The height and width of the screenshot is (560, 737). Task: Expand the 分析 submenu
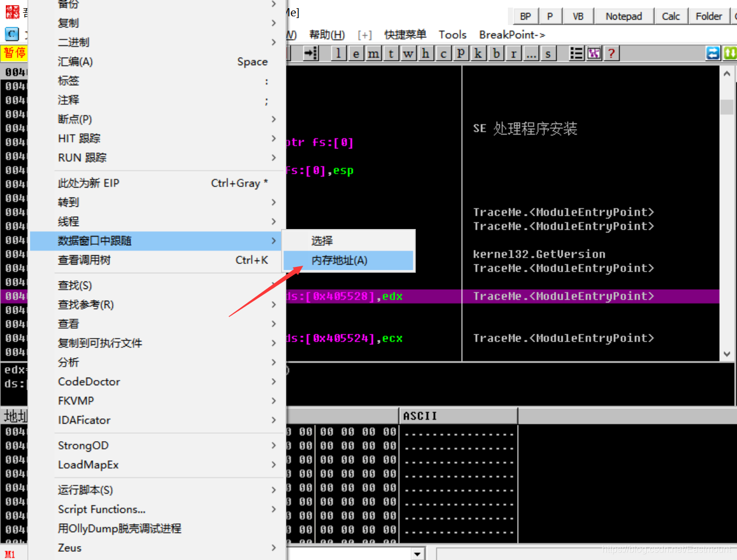(x=157, y=362)
